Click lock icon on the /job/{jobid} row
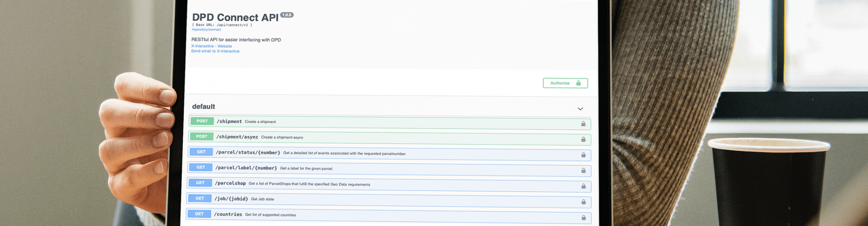 tap(583, 202)
